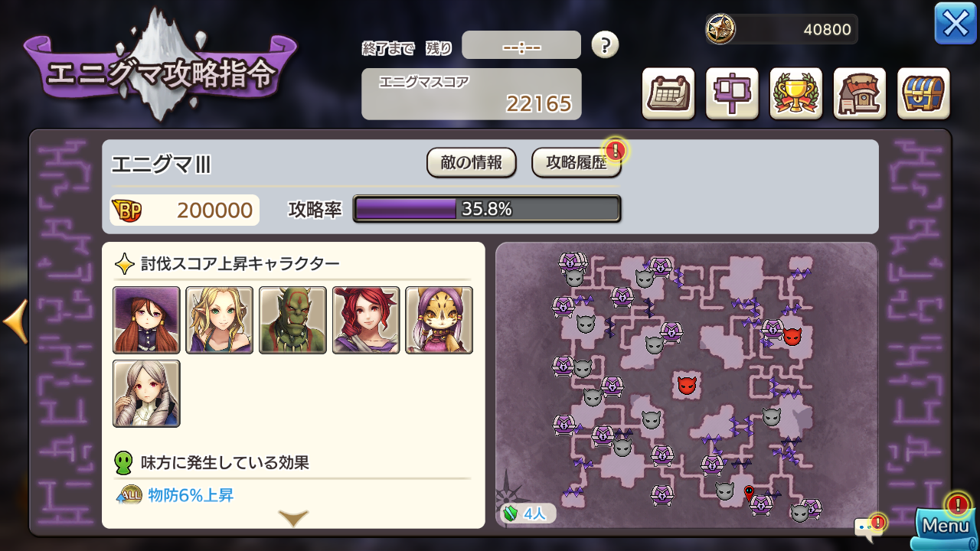Click 攻略履歴 button
980x551 pixels.
[577, 162]
